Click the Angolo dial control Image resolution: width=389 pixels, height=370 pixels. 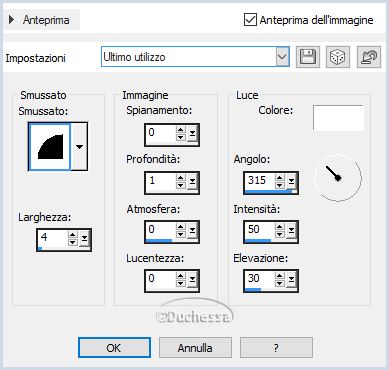tap(338, 177)
